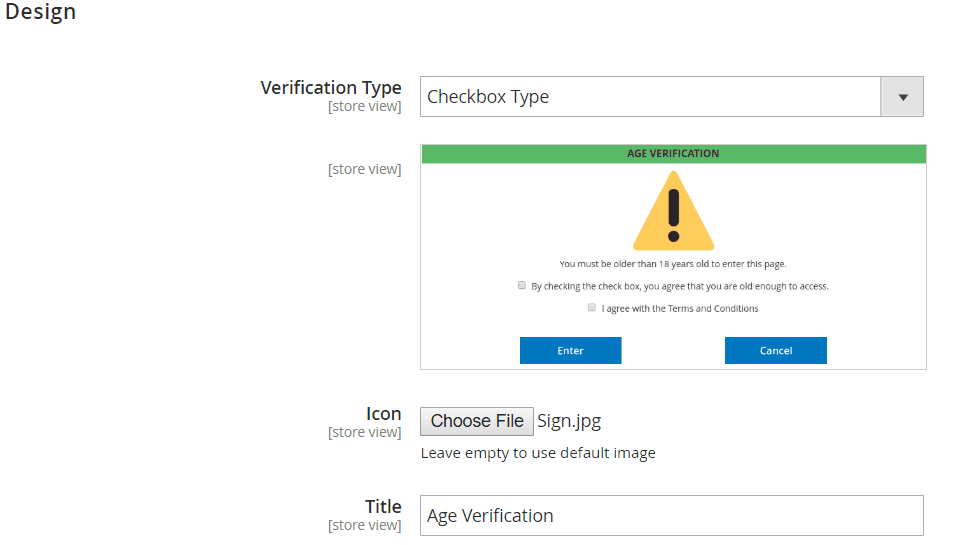Click the yellow warning triangle icon

pos(673,211)
